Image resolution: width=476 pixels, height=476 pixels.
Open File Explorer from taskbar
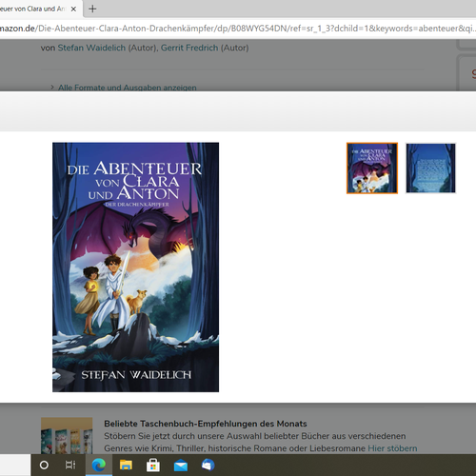(126, 466)
